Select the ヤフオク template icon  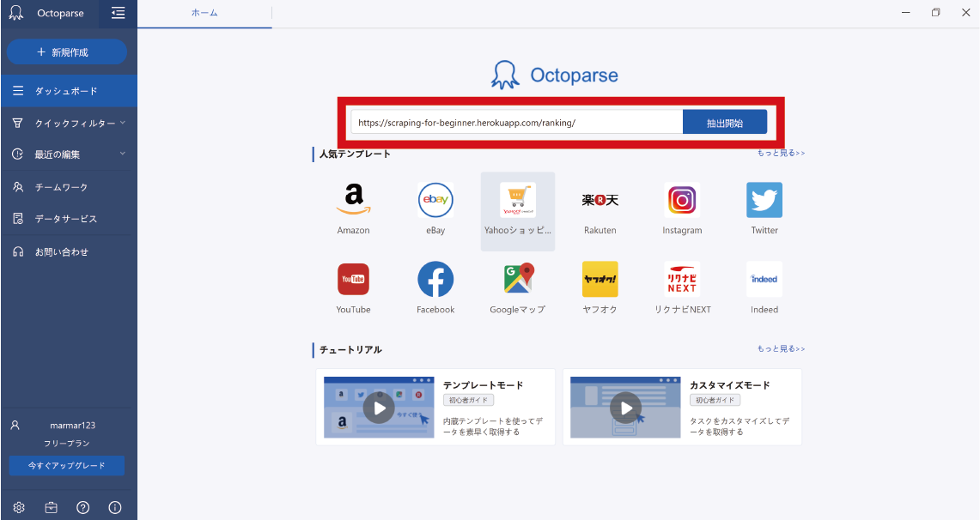[600, 279]
